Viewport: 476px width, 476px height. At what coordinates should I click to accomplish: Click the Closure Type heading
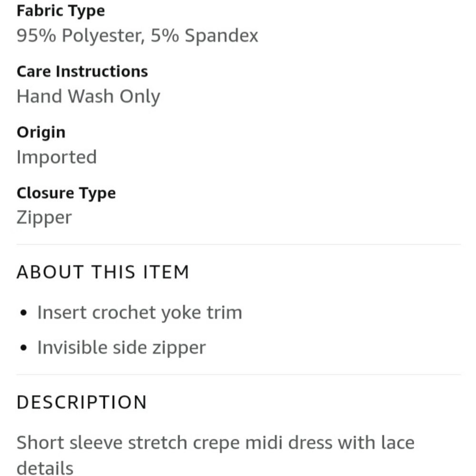coord(66,193)
